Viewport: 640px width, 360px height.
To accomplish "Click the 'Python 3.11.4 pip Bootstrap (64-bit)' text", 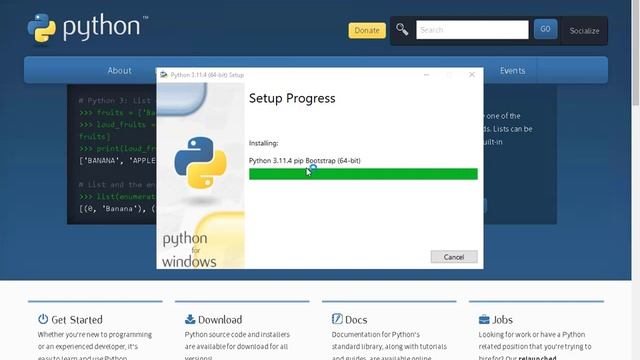I will click(304, 160).
